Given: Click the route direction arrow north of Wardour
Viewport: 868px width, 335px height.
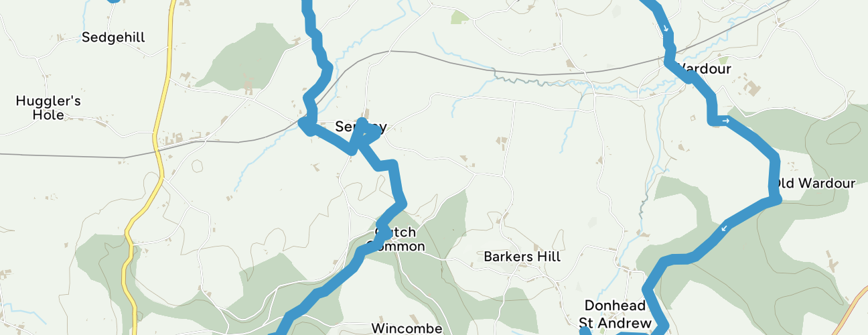Looking at the screenshot, I should click(x=666, y=29).
